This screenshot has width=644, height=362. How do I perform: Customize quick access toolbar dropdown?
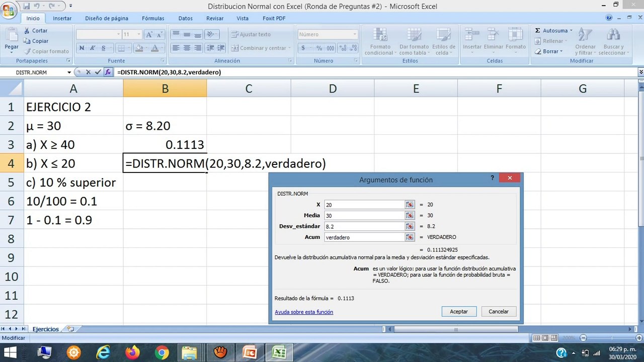70,6
